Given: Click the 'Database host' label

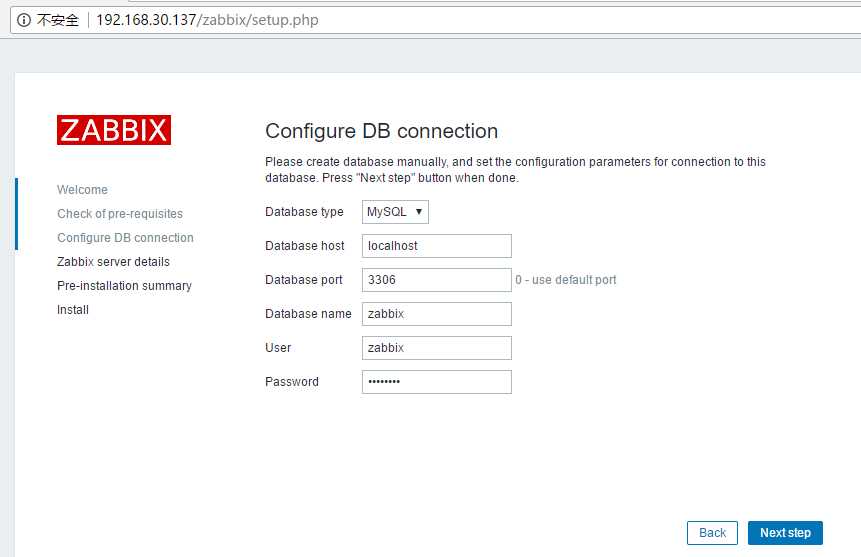Looking at the screenshot, I should [305, 246].
